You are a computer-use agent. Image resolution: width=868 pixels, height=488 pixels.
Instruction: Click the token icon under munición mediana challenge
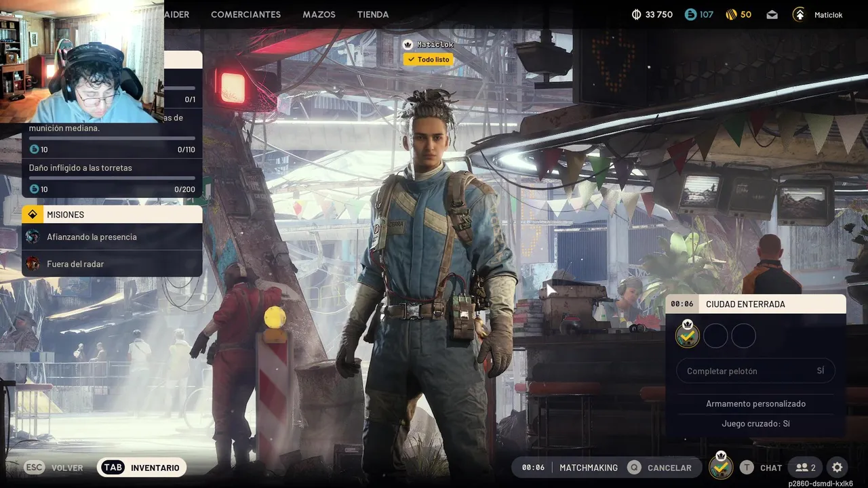click(x=35, y=149)
